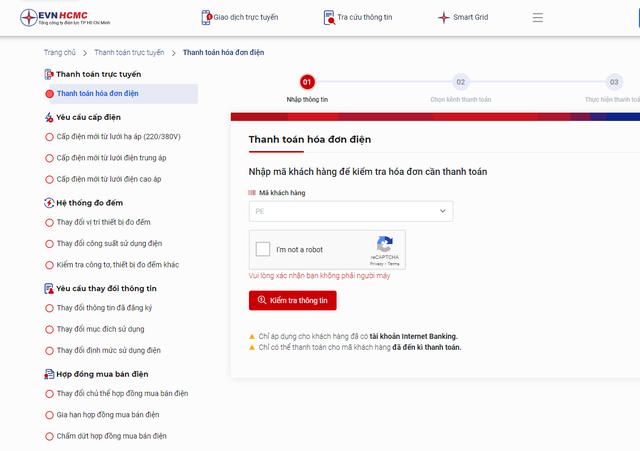Click the Hợp đồng mua bán điện icon
Image resolution: width=640 pixels, height=451 pixels.
pos(49,374)
